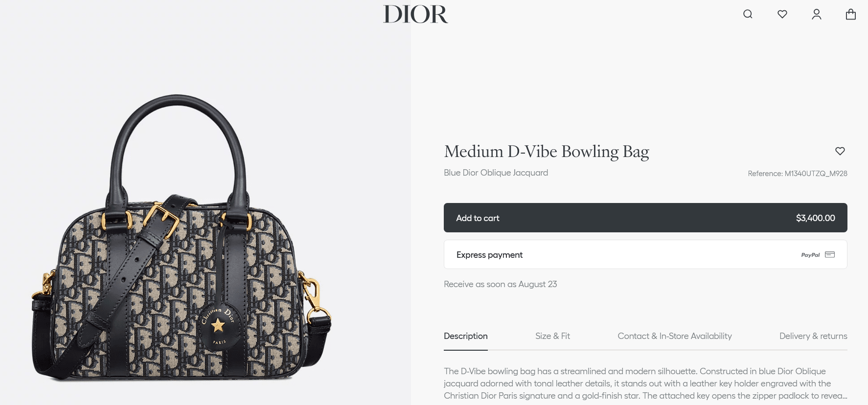Click the $3,400.00 price label
This screenshot has width=868, height=405.
(815, 218)
